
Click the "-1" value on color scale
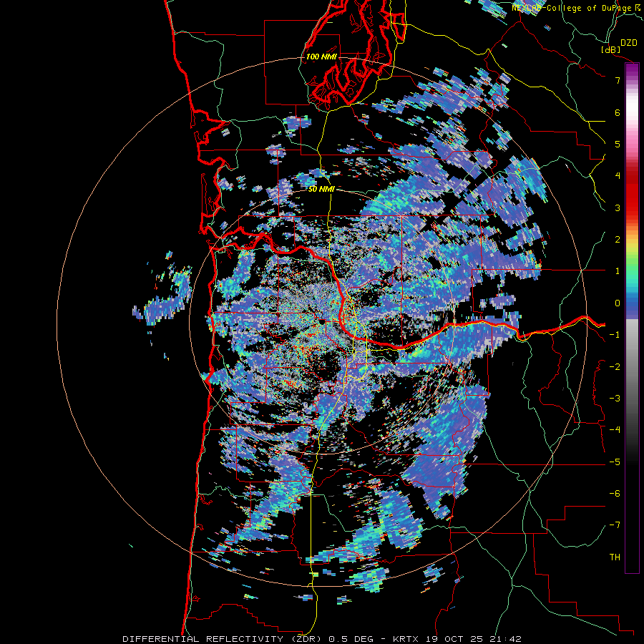click(615, 335)
